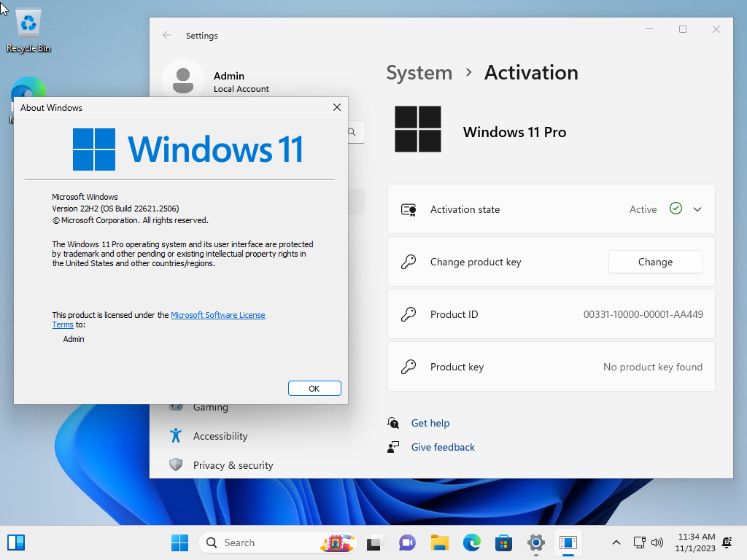This screenshot has height=560, width=747.
Task: Click the Get help link
Action: (430, 423)
